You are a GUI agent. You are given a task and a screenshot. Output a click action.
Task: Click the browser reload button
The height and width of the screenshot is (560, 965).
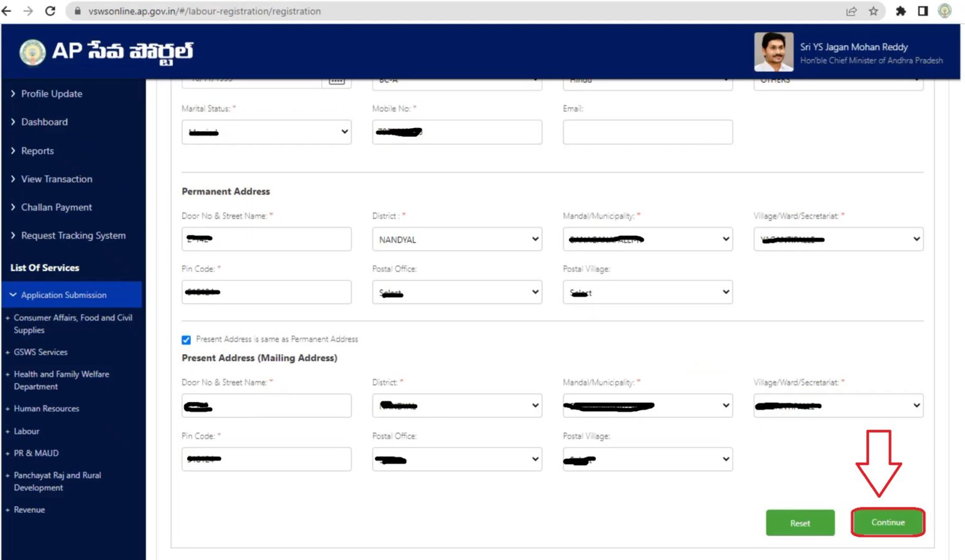click(x=50, y=11)
